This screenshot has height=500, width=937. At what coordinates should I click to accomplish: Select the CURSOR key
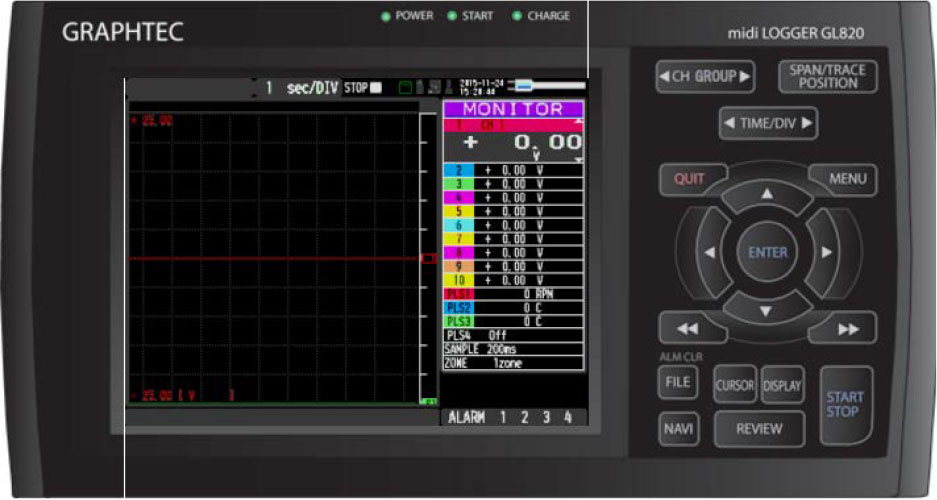tap(735, 385)
